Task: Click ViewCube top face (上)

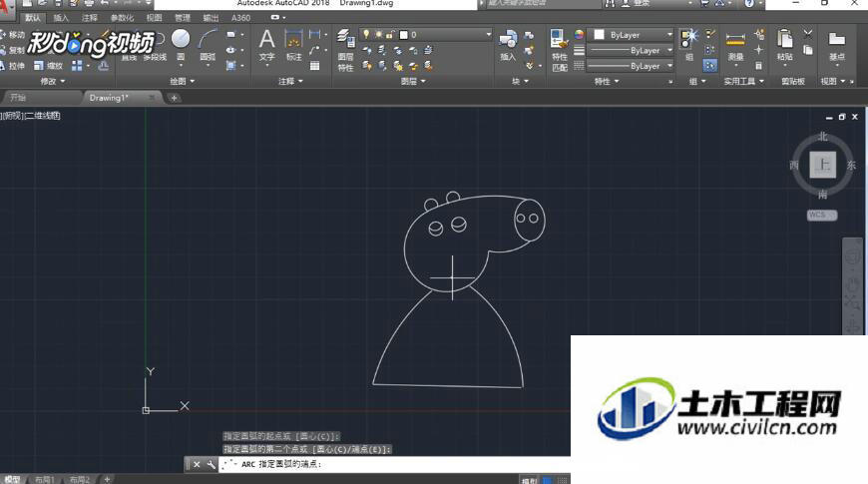Action: click(823, 165)
